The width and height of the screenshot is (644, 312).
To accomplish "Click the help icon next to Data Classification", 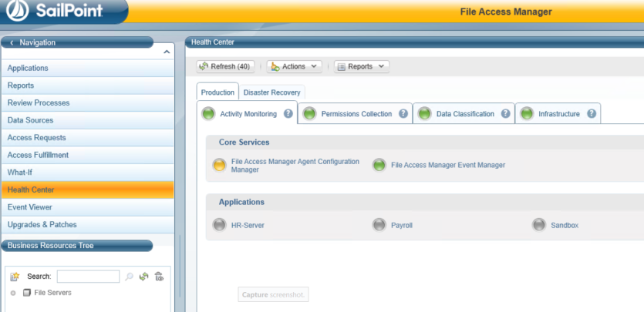I will (506, 114).
